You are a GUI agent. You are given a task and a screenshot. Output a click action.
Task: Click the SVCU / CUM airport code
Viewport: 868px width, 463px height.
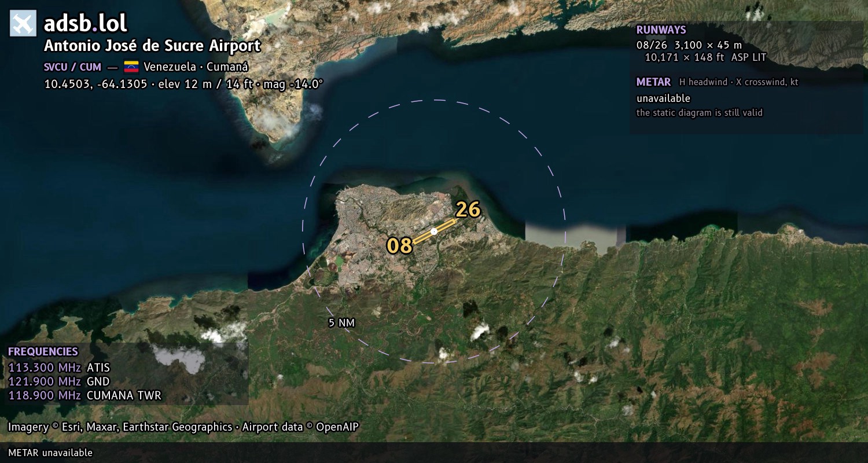pos(73,67)
